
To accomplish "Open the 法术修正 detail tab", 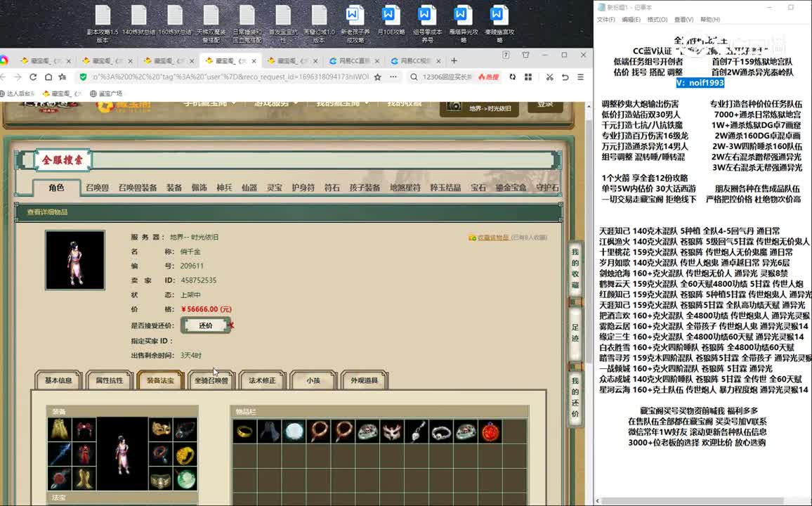I will [262, 380].
